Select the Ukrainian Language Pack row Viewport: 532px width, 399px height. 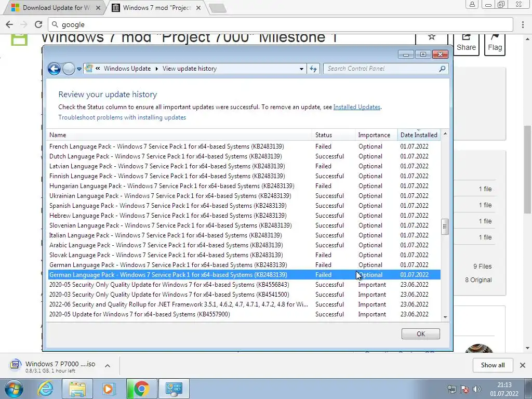244,196
